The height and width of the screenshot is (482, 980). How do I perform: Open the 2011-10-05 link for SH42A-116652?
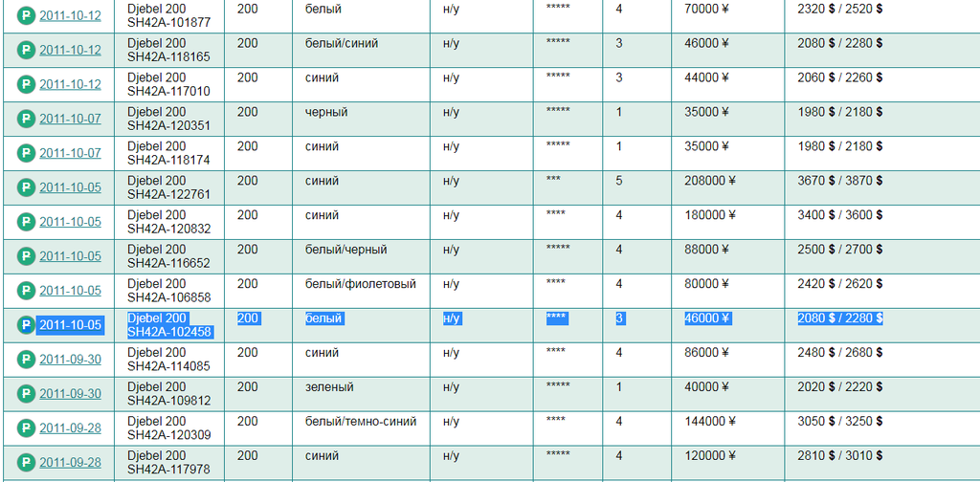70,256
